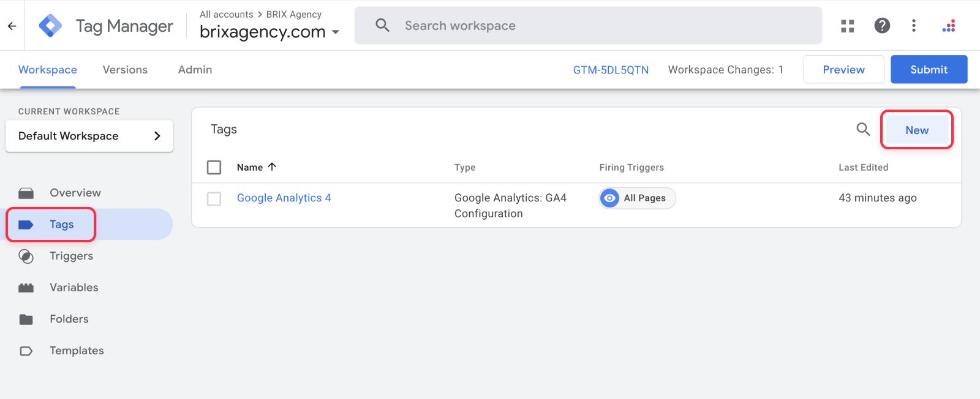Click the Tags panel heading
This screenshot has height=399, width=980.
(x=224, y=129)
